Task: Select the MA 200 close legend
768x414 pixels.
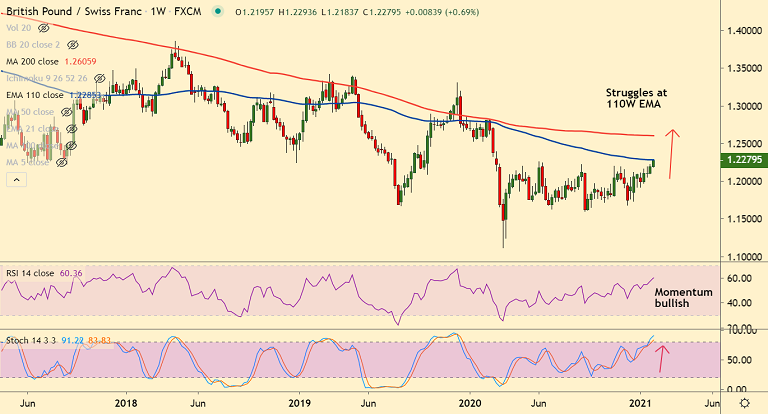Action: pyautogui.click(x=32, y=62)
